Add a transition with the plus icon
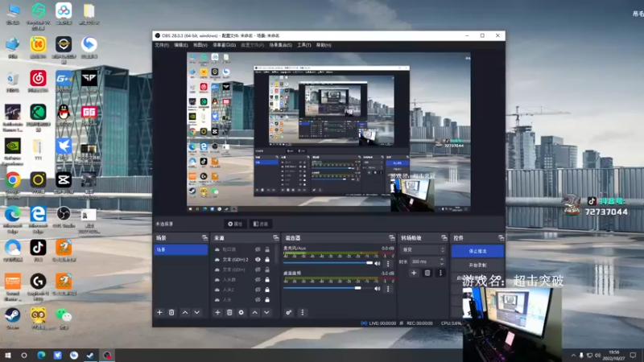This screenshot has height=362, width=644. [x=414, y=273]
